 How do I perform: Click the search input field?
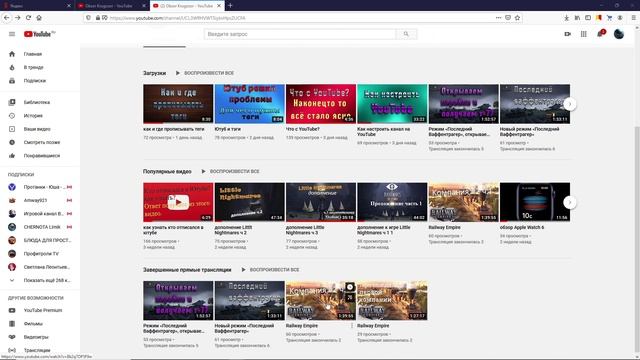click(300, 34)
